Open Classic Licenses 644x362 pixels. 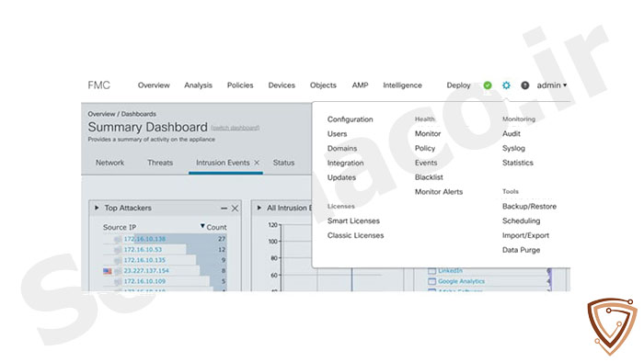(x=355, y=235)
